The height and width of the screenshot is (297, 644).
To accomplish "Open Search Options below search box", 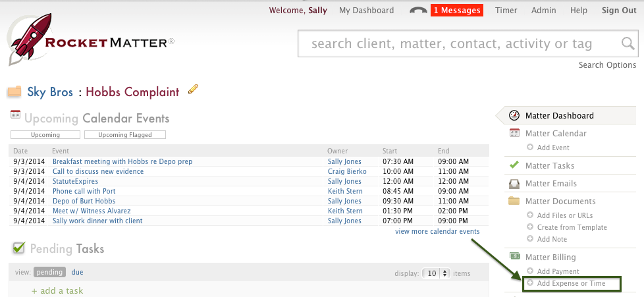I will [x=607, y=65].
